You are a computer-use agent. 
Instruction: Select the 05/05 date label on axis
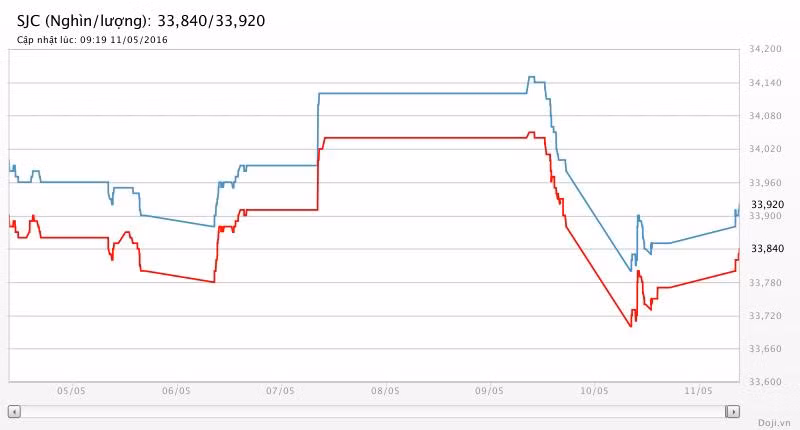click(x=72, y=391)
